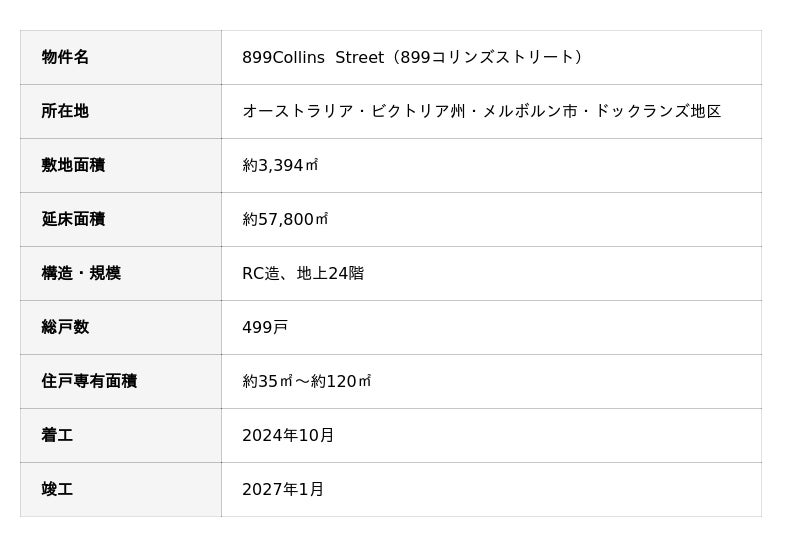Viewport: 800px width, 547px height.
Task: Click the 物件名 header cell
Action: [65, 57]
